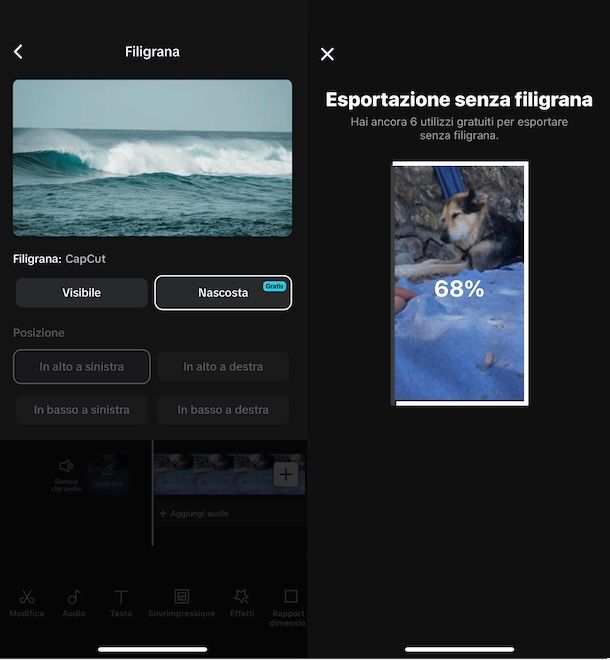This screenshot has width=610, height=660.
Task: Tap Aggiungi audio on the timeline
Action: point(194,514)
